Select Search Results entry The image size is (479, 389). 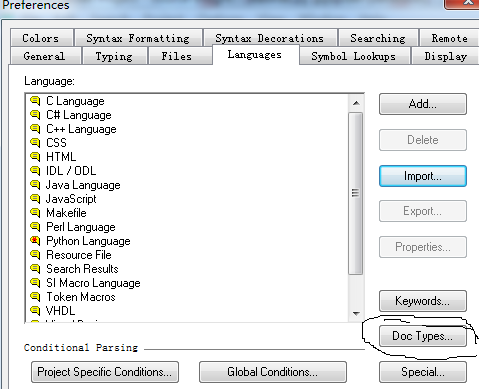coord(82,269)
